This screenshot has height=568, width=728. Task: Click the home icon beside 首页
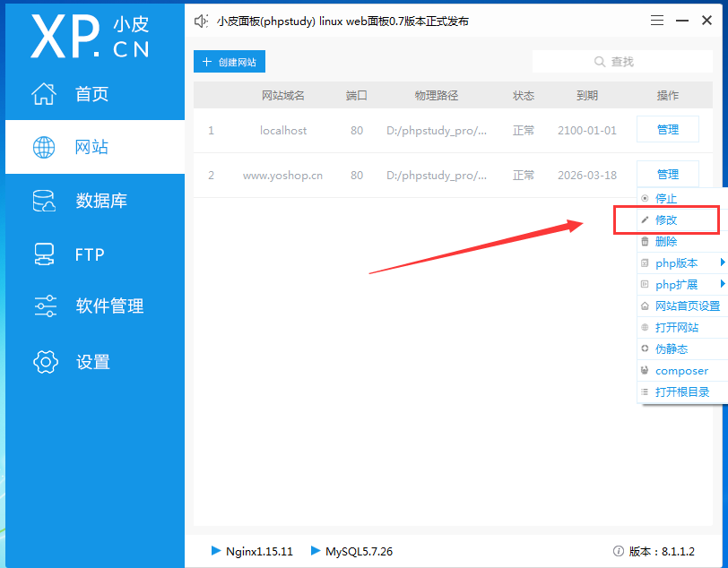(x=44, y=94)
